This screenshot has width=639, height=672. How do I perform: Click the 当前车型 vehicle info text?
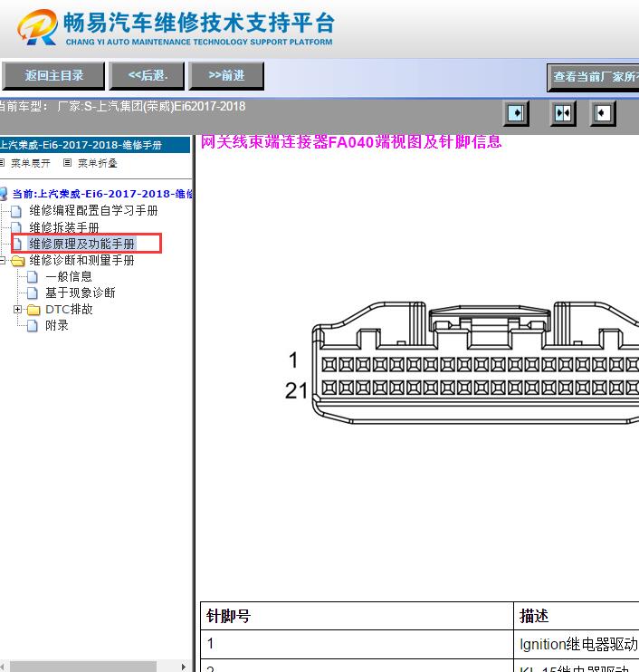click(122, 106)
